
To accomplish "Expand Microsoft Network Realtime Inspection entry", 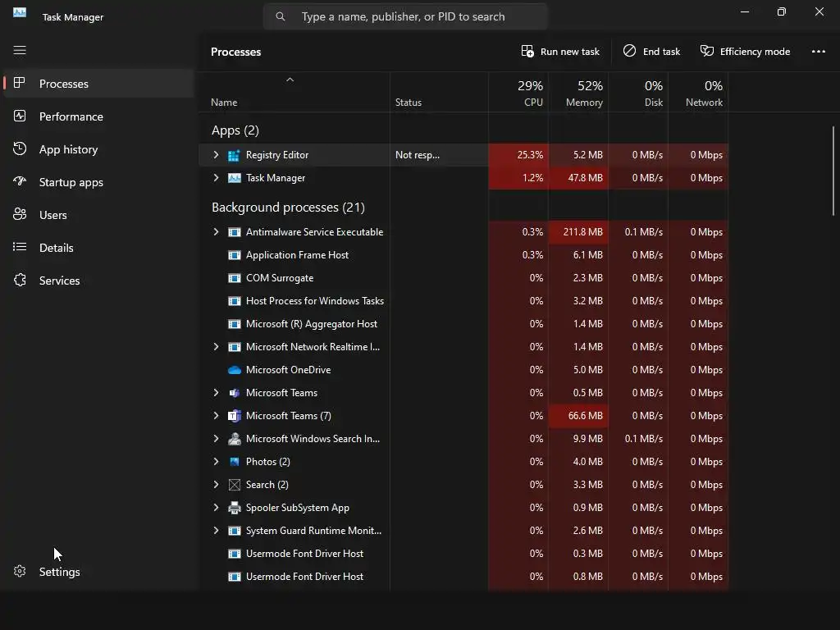I will [216, 347].
